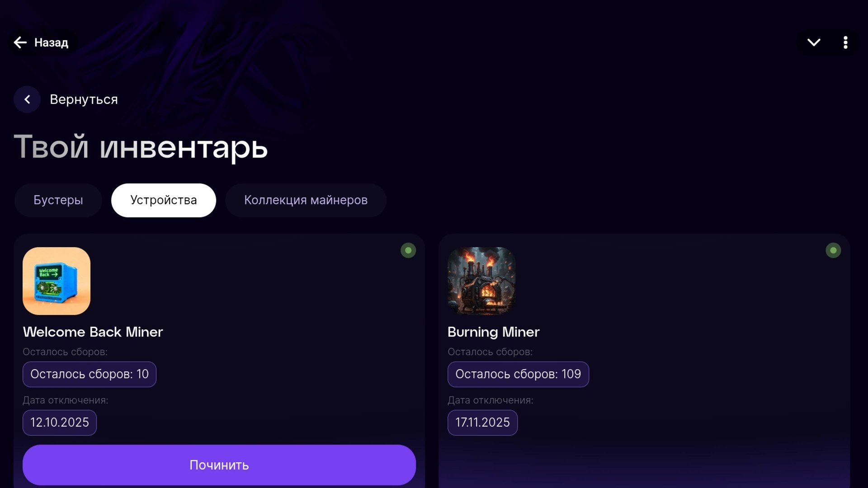Click the Welcome Back Miner image

click(57, 281)
